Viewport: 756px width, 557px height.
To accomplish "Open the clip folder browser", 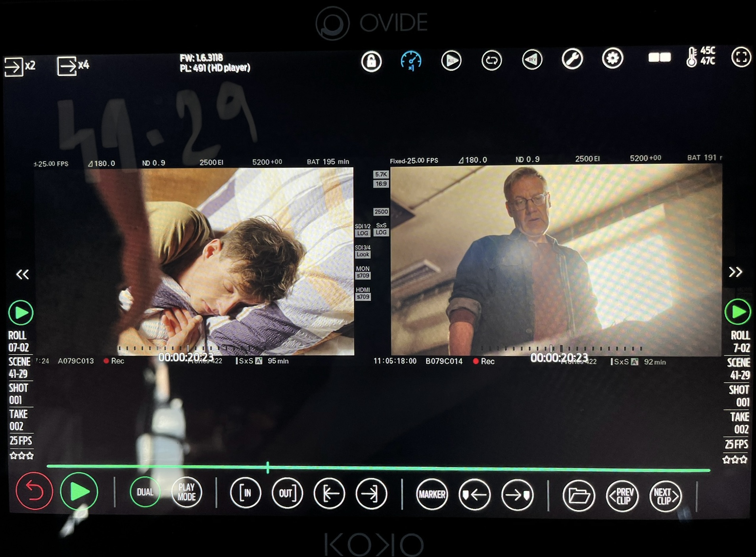I will [x=578, y=495].
